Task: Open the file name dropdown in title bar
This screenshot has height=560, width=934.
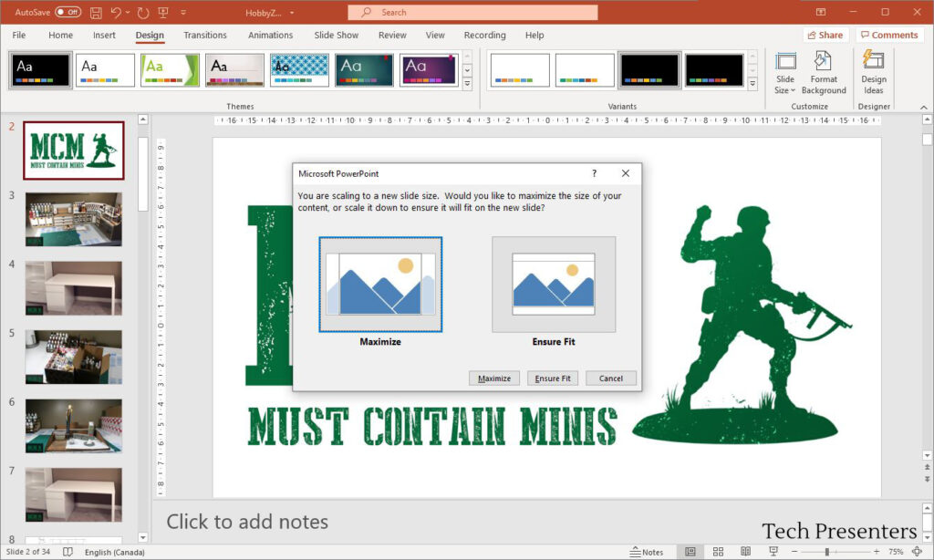Action: click(292, 13)
